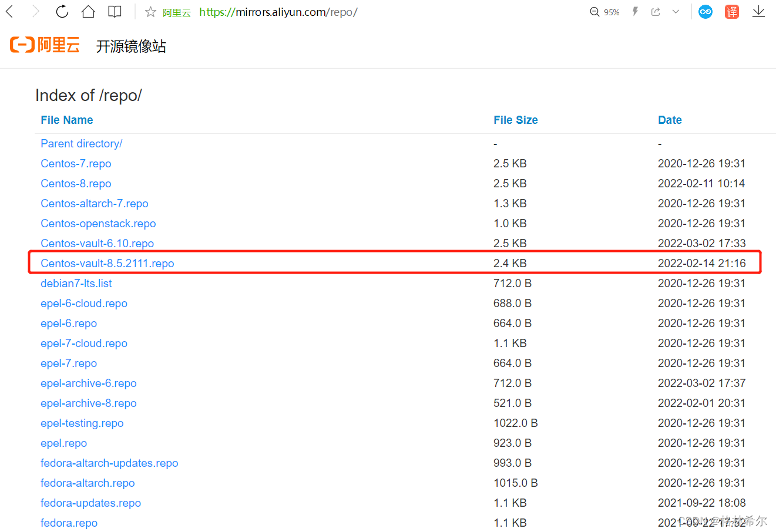Open Centos-8.repo file link

tap(76, 183)
